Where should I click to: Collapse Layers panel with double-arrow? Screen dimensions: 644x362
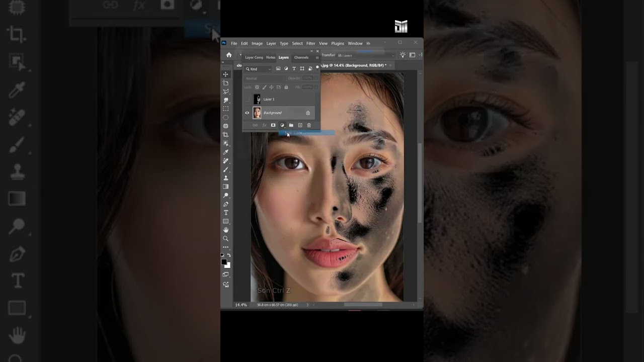312,51
